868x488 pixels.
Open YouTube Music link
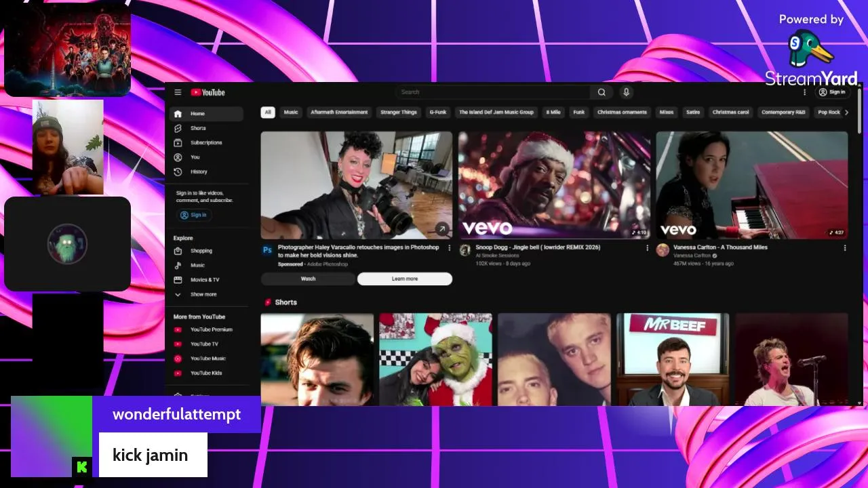coord(206,359)
